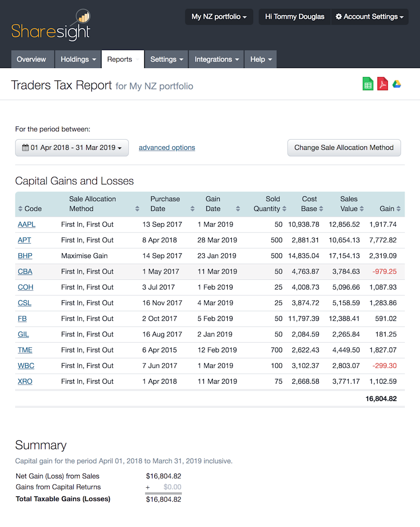This screenshot has width=420, height=527.
Task: Open the FB holding link
Action: [22, 318]
